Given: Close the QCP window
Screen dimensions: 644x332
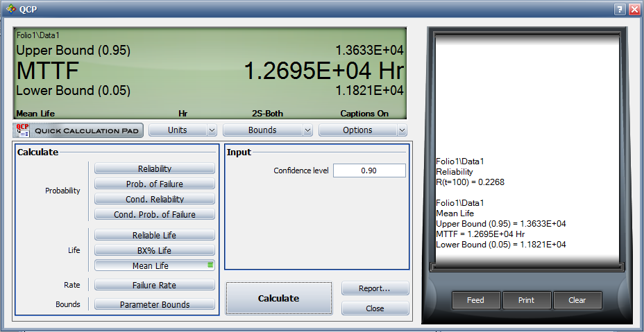Looking at the screenshot, I should coord(634,10).
